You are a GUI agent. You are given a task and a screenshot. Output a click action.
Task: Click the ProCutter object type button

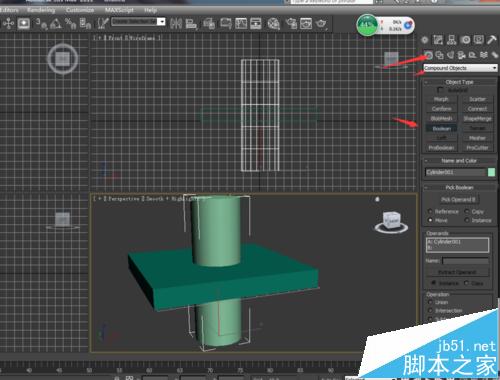click(477, 148)
